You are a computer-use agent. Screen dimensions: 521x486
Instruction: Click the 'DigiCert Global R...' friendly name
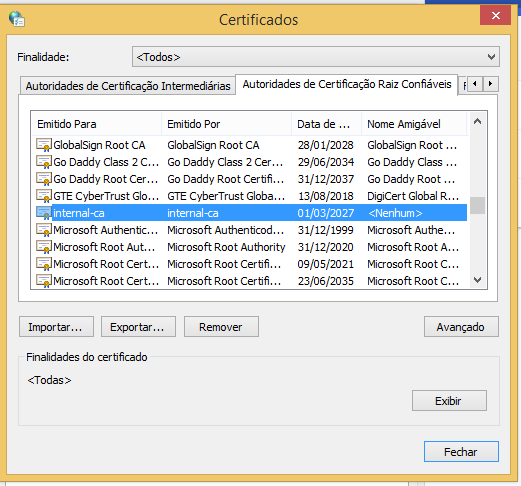[x=413, y=196]
